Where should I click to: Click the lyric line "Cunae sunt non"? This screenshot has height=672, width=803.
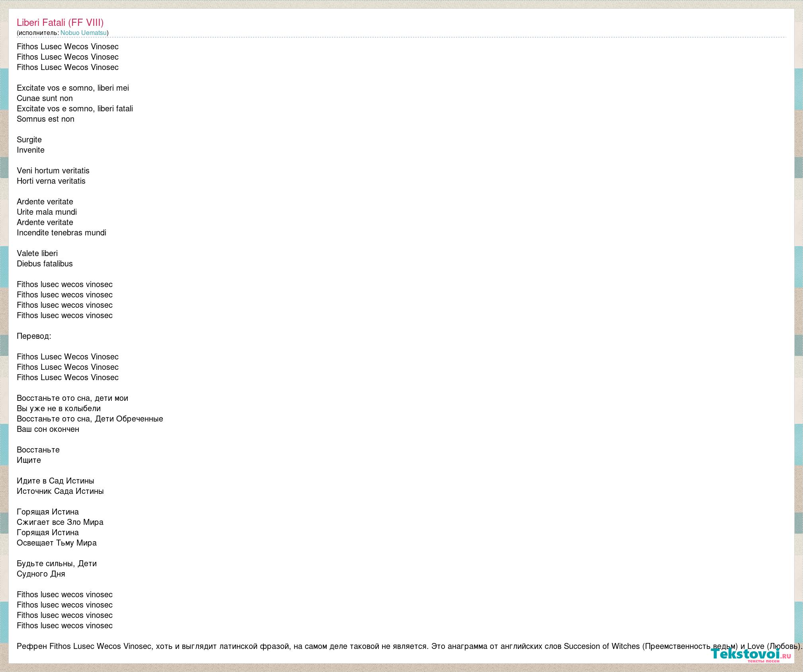[45, 98]
